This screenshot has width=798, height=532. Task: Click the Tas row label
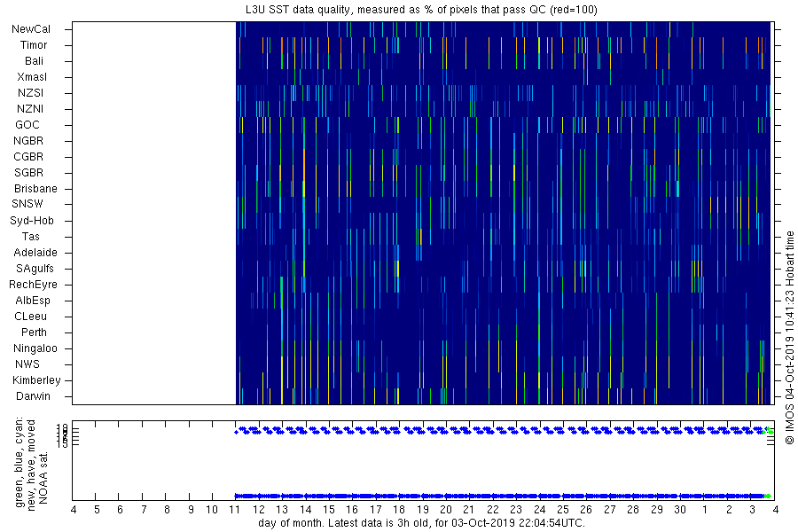click(30, 236)
